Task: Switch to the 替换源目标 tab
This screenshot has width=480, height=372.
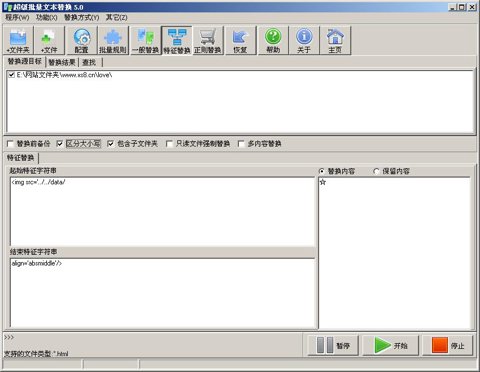Action: pyautogui.click(x=25, y=62)
